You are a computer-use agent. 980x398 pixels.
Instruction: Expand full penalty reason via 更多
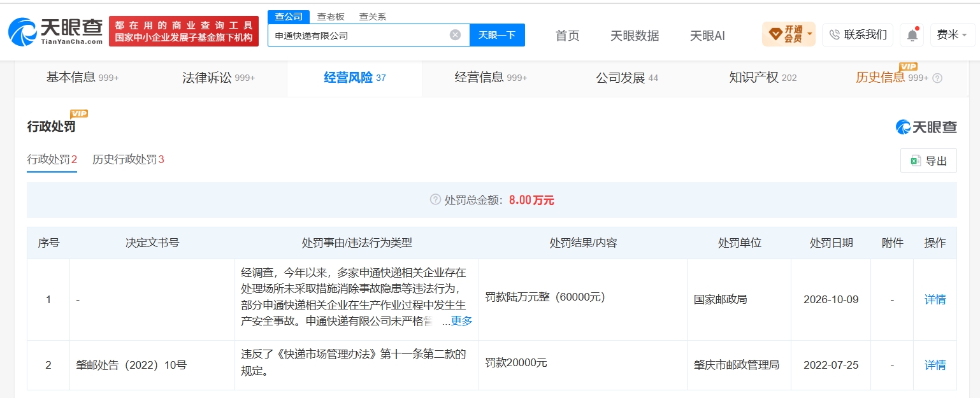click(462, 321)
